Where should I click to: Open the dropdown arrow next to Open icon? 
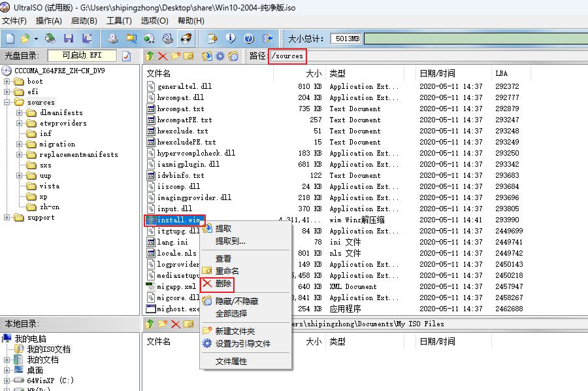click(x=36, y=39)
